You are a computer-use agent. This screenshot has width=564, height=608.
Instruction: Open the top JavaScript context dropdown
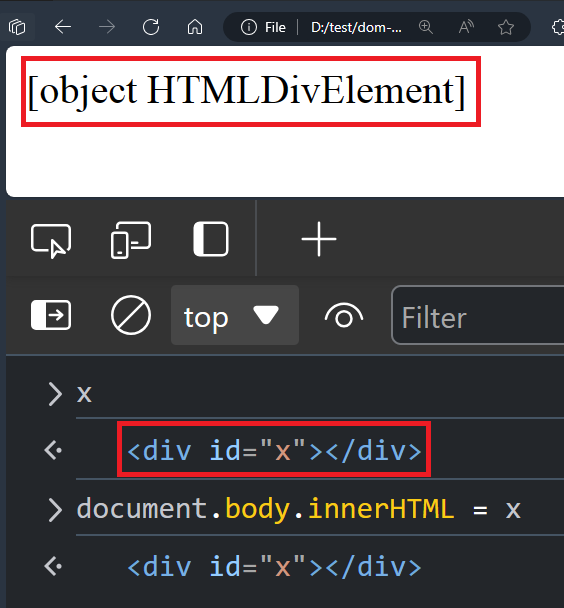235,315
